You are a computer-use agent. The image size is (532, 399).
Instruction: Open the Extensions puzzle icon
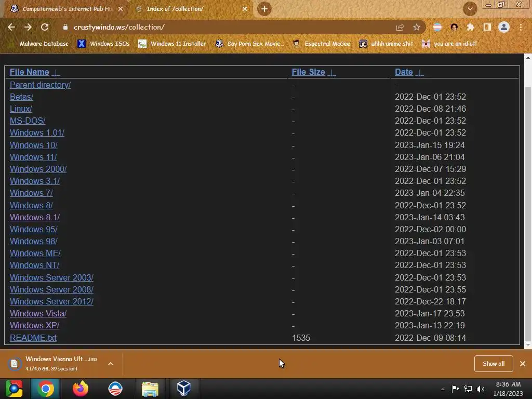coord(470,27)
